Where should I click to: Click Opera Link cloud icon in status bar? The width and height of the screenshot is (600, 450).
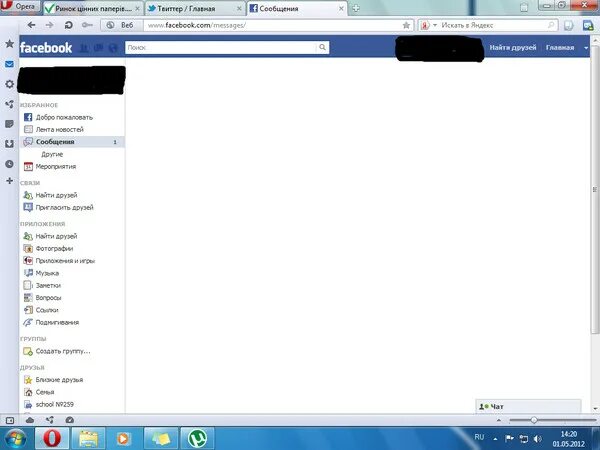tap(30, 420)
